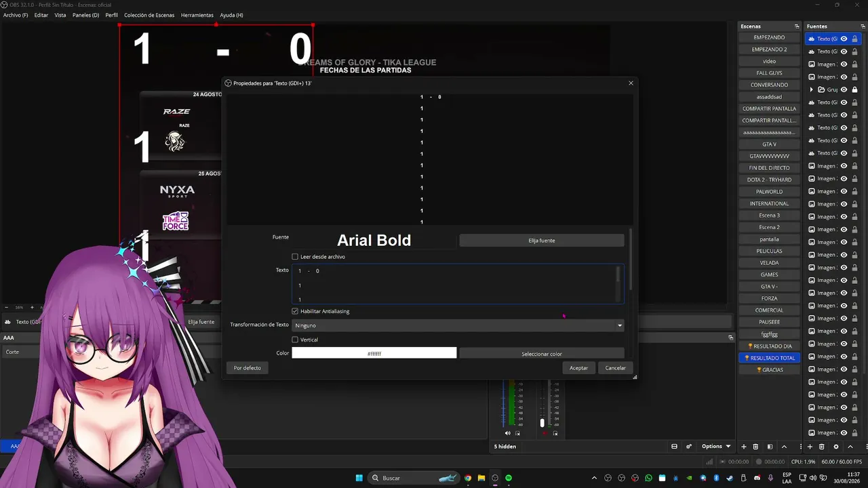Check the Vertical checkbox
The image size is (868, 488).
[x=295, y=340]
